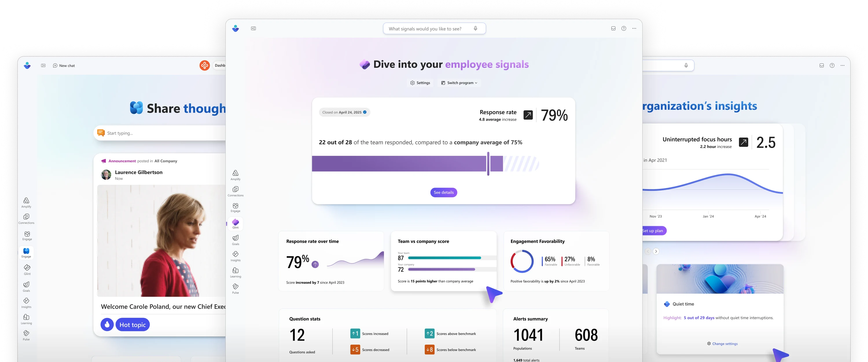This screenshot has height=362, width=868.
Task: Click the signals search input field
Action: 434,28
